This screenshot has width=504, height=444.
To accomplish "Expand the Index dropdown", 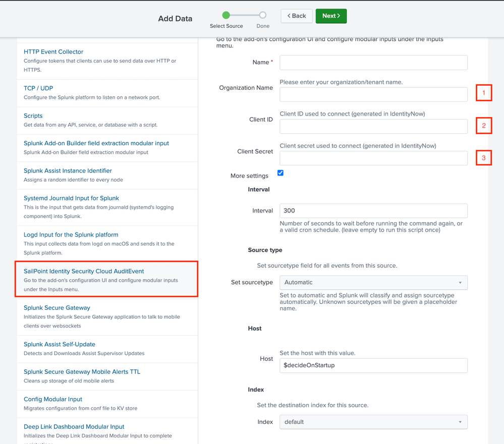I will tap(373, 422).
